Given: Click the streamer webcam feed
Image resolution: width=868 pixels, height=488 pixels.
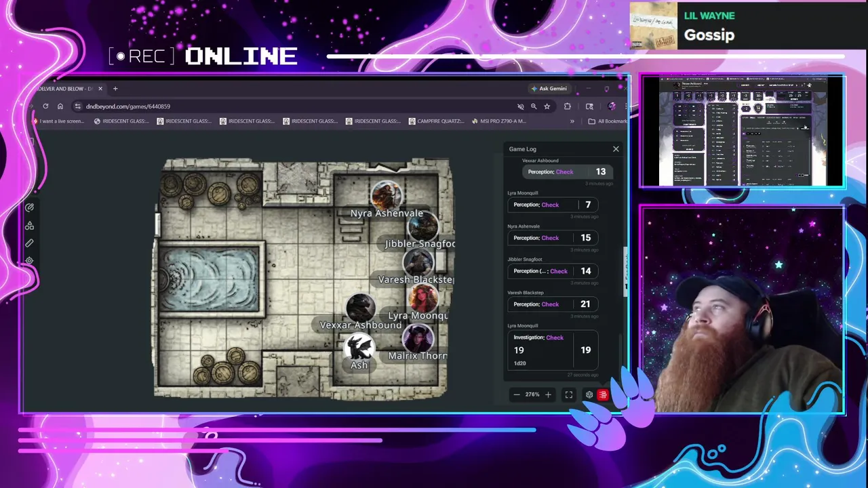Looking at the screenshot, I should point(743,310).
